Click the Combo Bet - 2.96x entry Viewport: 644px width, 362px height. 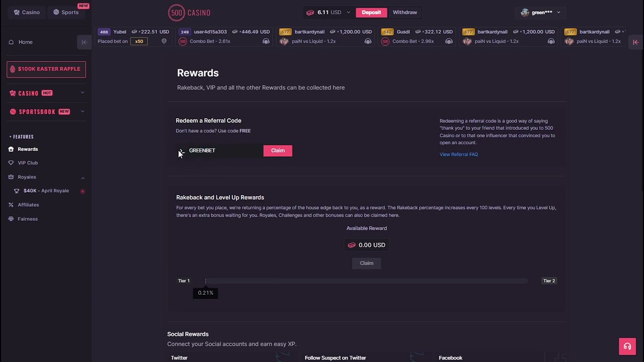pyautogui.click(x=413, y=41)
